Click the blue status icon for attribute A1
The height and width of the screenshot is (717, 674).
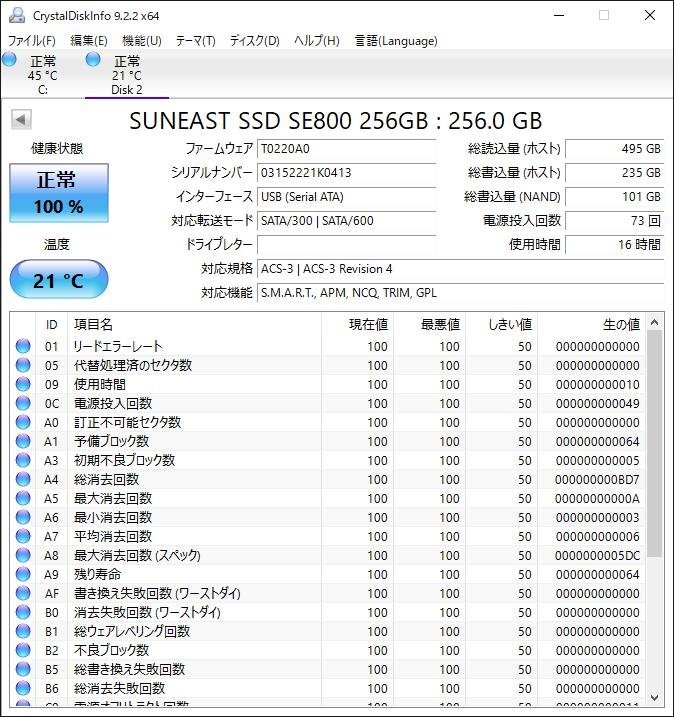pyautogui.click(x=23, y=441)
